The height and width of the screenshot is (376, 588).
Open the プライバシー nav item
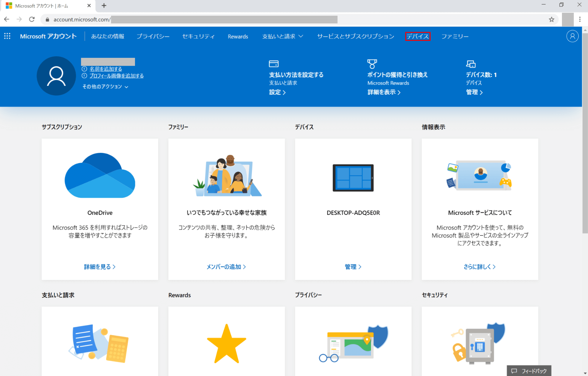[153, 36]
